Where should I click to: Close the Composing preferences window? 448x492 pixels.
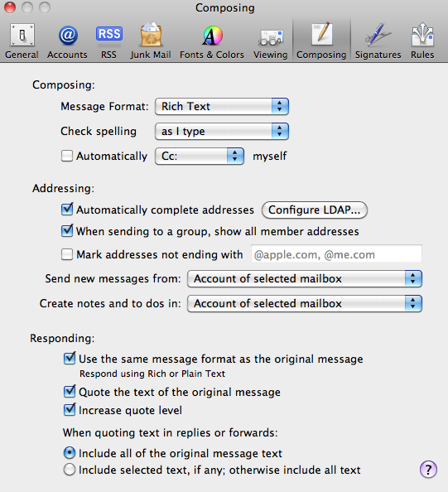[10, 7]
